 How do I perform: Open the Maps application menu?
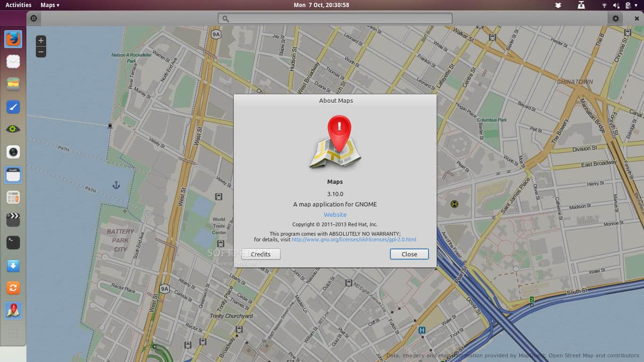(49, 5)
